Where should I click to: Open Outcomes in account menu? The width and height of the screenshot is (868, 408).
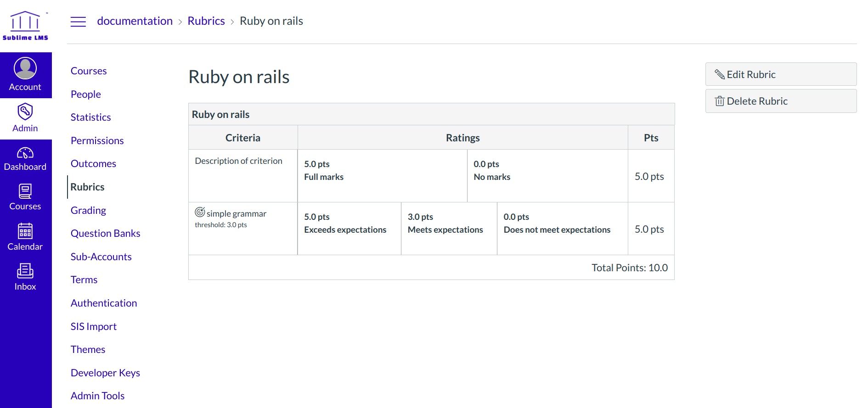[93, 163]
